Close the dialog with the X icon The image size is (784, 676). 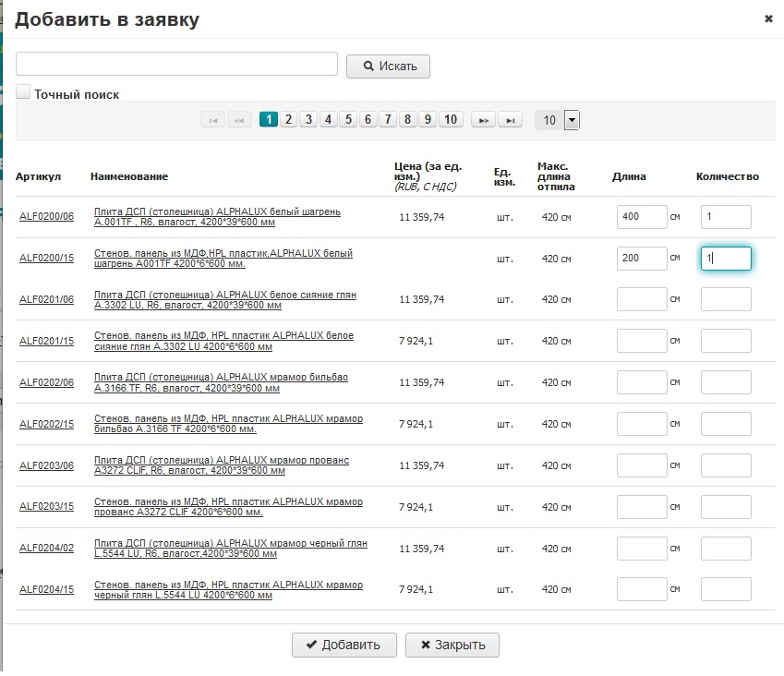pyautogui.click(x=768, y=18)
